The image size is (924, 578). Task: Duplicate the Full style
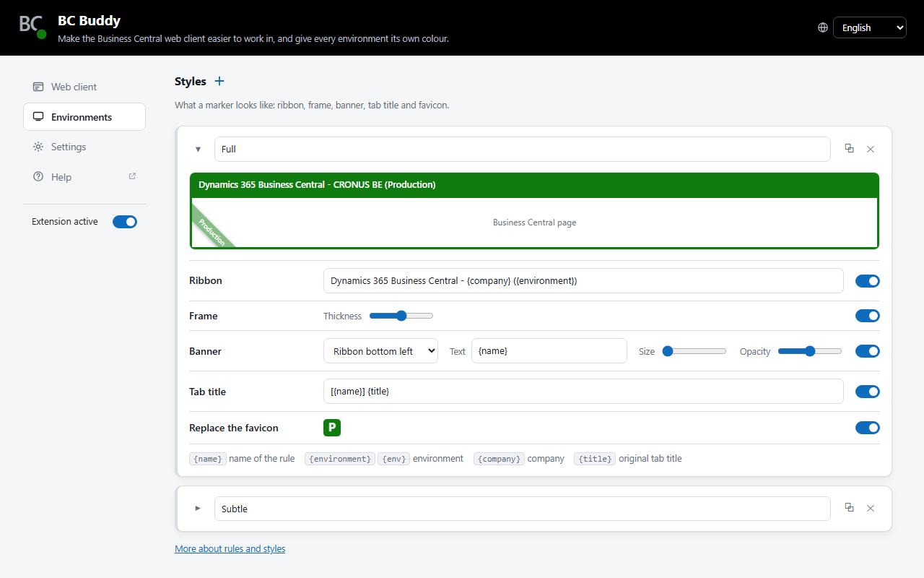pos(849,148)
